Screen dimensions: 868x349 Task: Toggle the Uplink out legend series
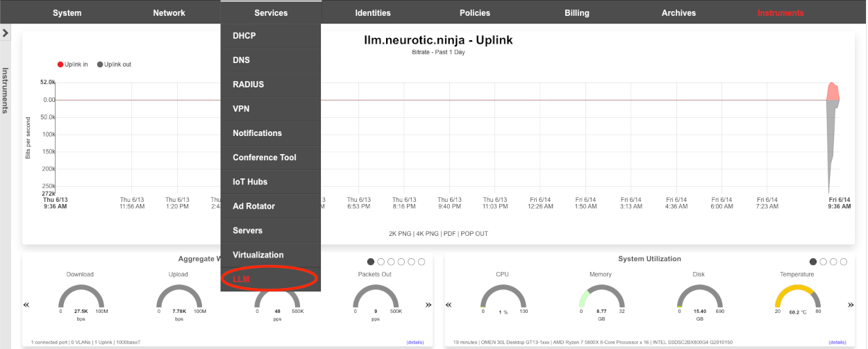click(114, 65)
